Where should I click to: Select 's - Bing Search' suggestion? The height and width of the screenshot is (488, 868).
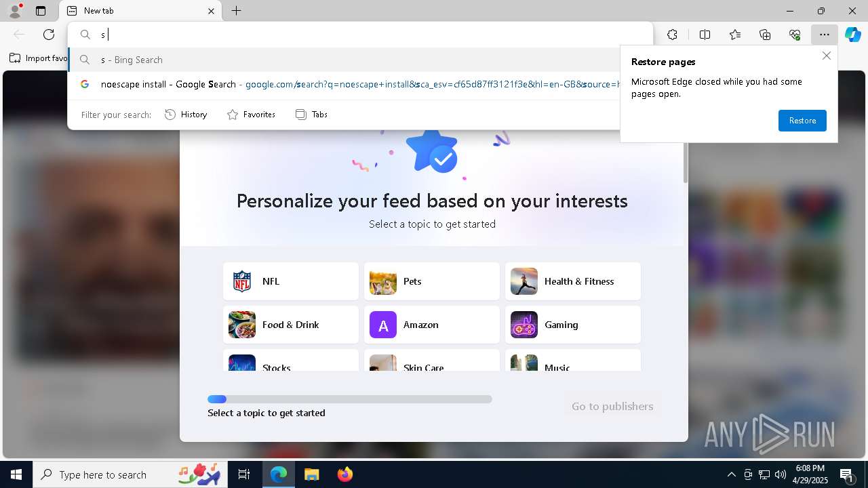point(344,60)
